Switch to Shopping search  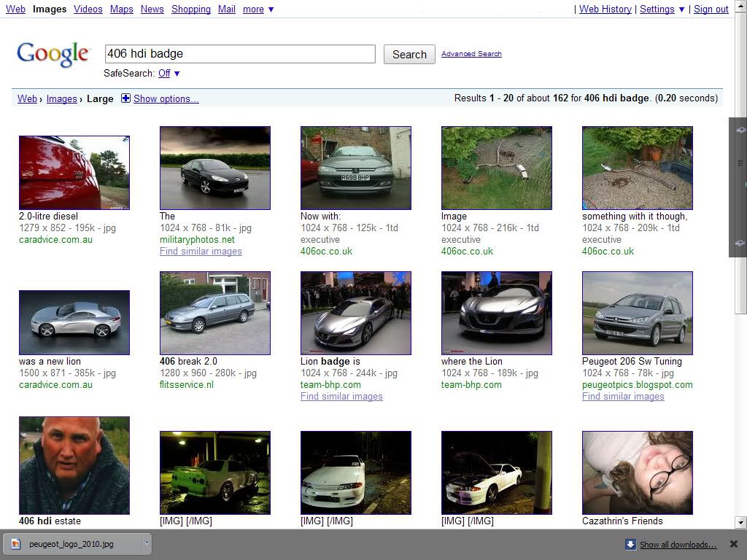(x=191, y=9)
